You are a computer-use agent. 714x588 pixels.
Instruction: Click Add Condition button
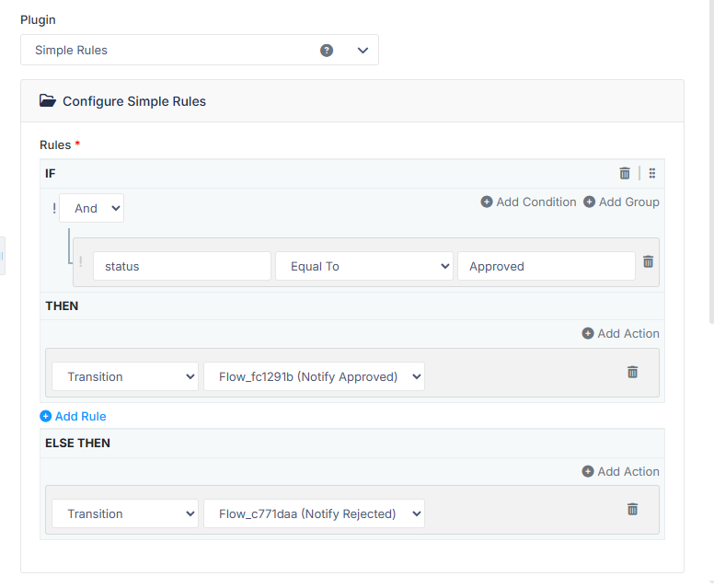(529, 202)
